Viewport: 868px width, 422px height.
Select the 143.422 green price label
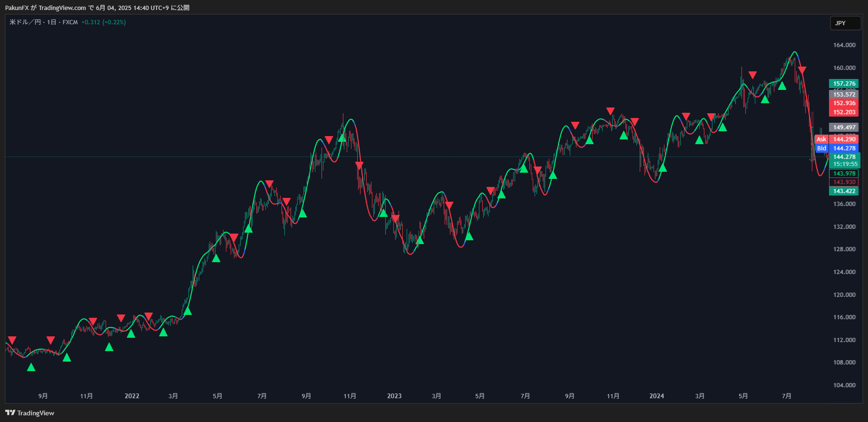coord(844,191)
